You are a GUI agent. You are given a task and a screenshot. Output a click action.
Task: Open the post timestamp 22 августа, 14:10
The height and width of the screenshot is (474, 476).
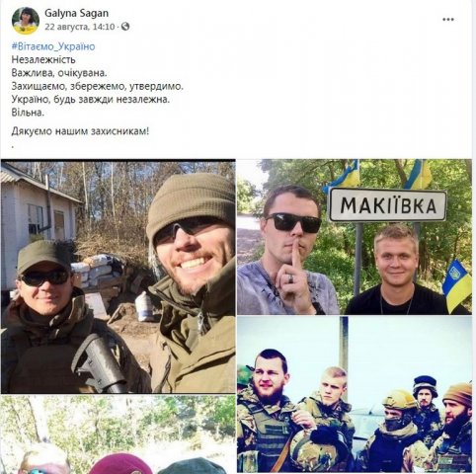point(80,27)
